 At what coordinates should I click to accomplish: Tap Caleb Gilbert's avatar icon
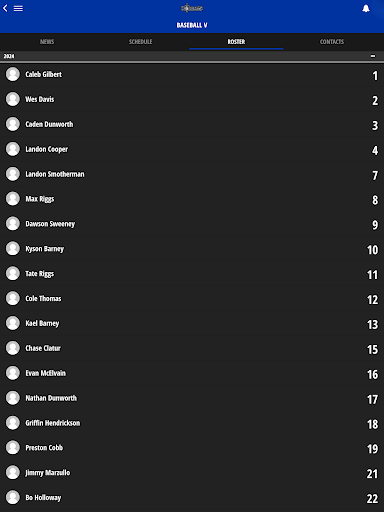coord(13,74)
